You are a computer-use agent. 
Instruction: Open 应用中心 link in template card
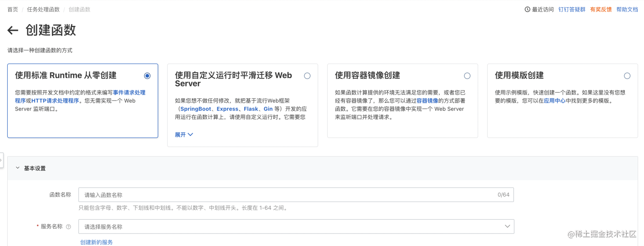tap(555, 101)
